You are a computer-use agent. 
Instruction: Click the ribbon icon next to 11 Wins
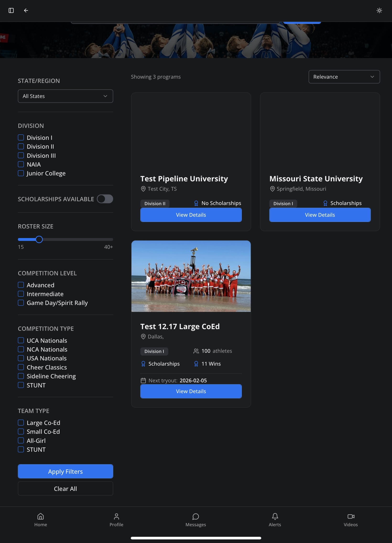click(x=196, y=364)
